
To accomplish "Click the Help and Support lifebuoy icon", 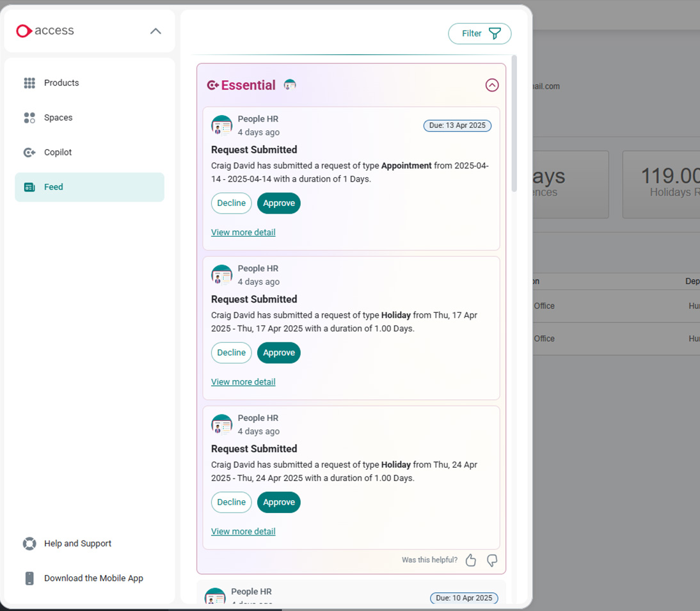I will (x=29, y=544).
